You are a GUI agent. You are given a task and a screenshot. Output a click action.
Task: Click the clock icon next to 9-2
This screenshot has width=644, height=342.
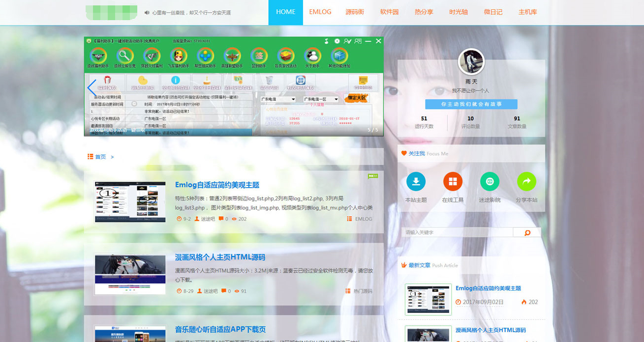pos(179,219)
